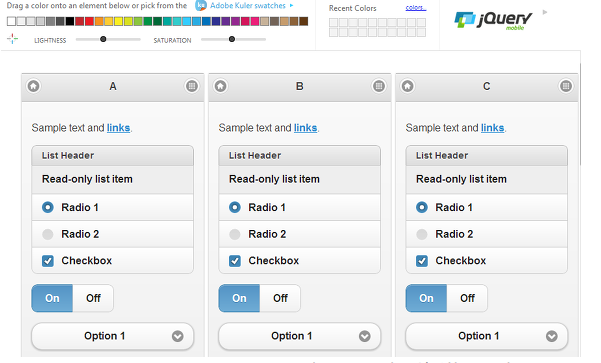The height and width of the screenshot is (363, 601).
Task: Click the On side of swatch A switch
Action: pos(52,298)
